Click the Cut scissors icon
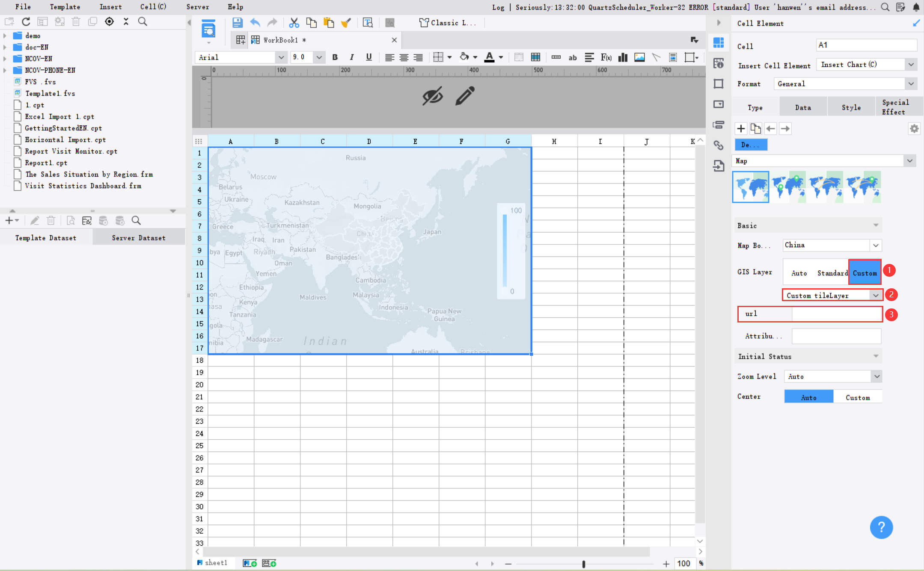The height and width of the screenshot is (571, 924). pyautogui.click(x=294, y=23)
